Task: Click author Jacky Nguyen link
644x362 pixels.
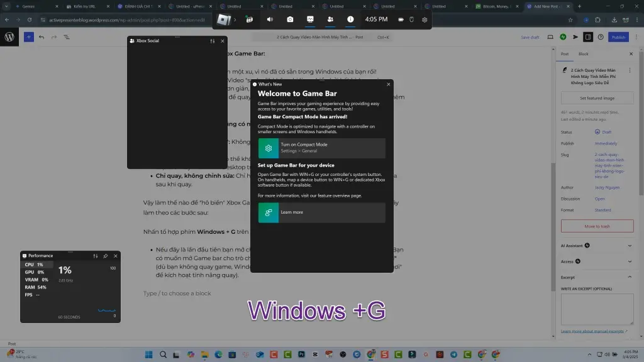Action: click(x=607, y=187)
